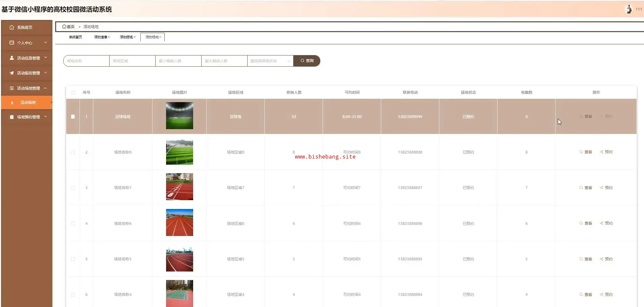Click the 联系电话 column header
Viewport: 644px width, 307px height.
click(410, 92)
